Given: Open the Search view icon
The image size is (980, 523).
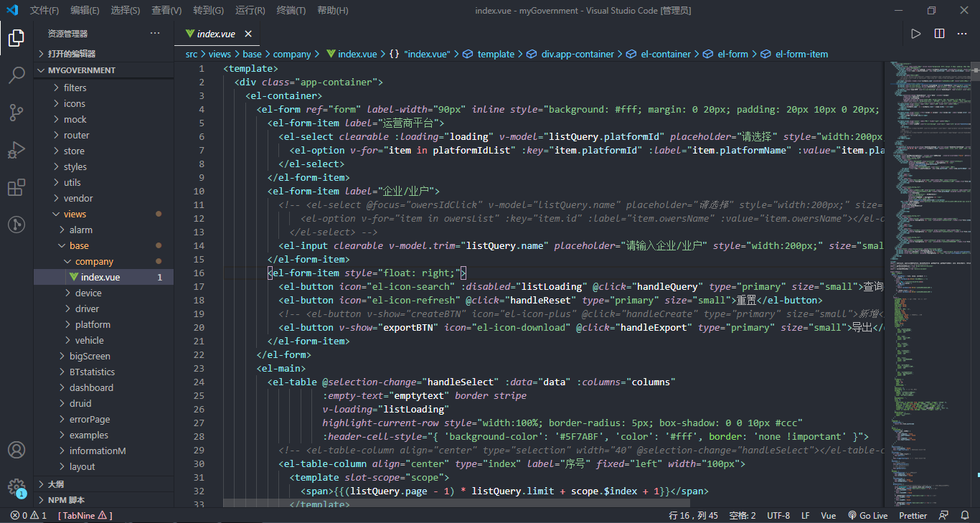Looking at the screenshot, I should (x=17, y=75).
